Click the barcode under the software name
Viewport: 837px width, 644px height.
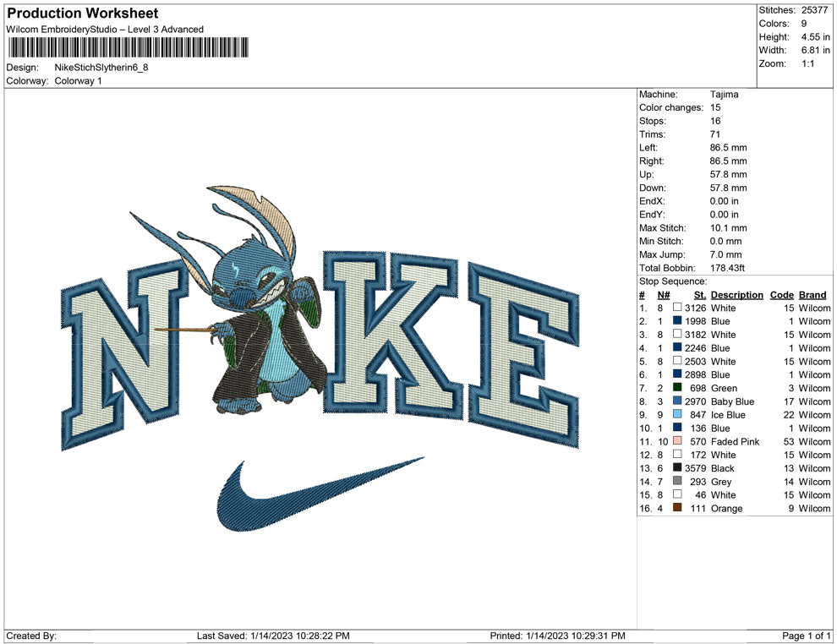tap(128, 47)
